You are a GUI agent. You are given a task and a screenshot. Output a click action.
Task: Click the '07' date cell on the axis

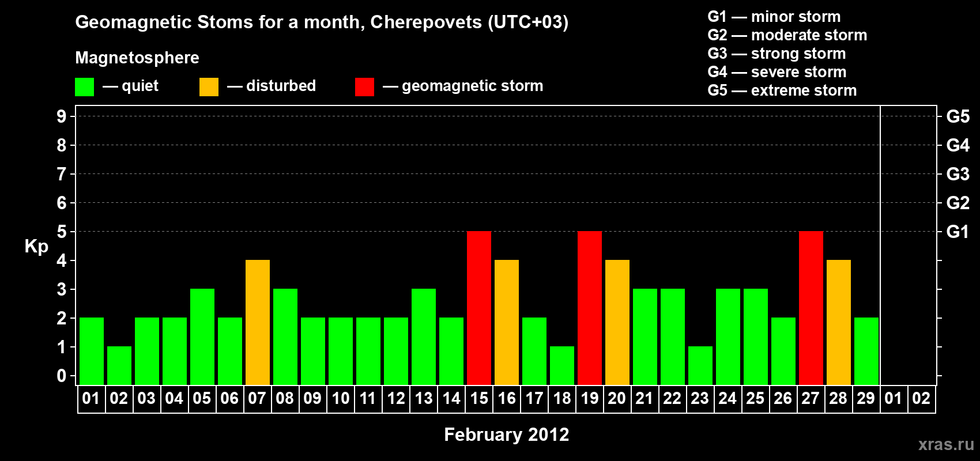[258, 399]
